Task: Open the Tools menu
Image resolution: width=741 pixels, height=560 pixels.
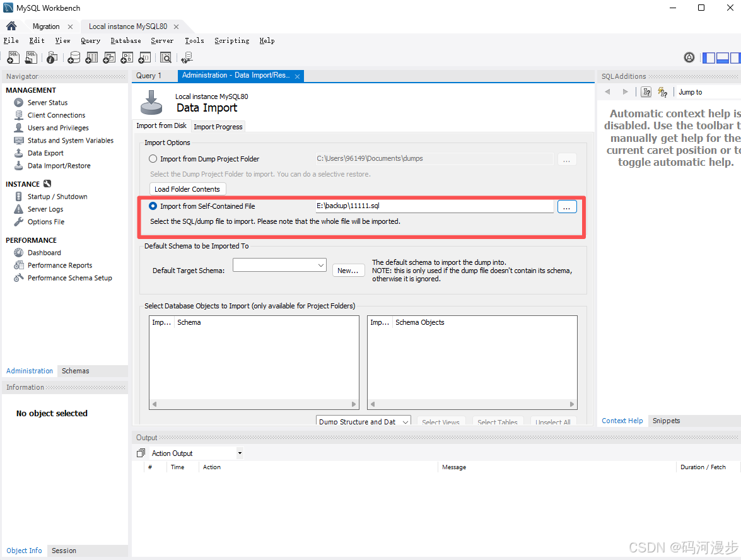Action: pos(194,40)
